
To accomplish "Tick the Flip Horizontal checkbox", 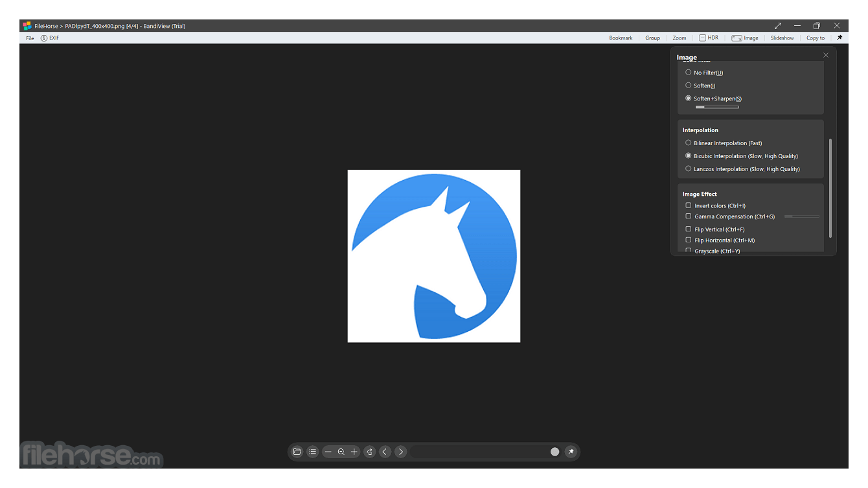I will (x=689, y=240).
